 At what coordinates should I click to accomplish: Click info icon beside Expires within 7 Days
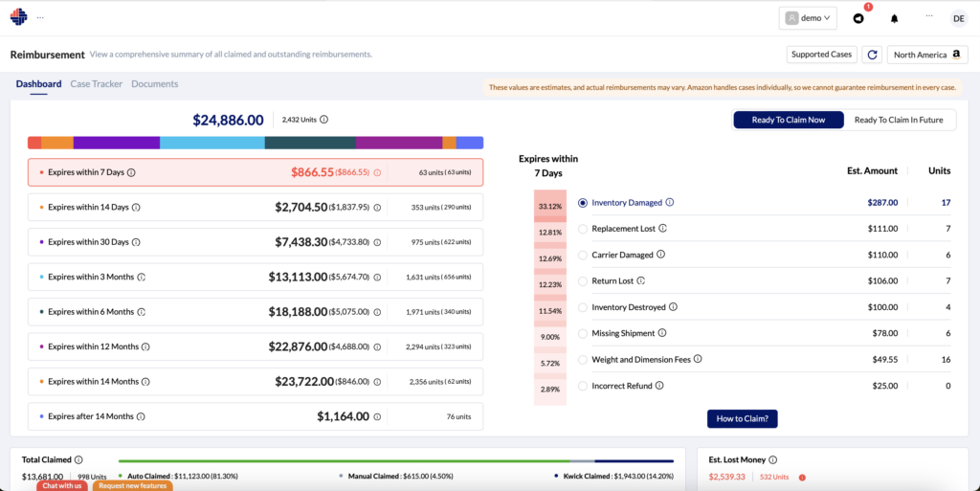[131, 172]
